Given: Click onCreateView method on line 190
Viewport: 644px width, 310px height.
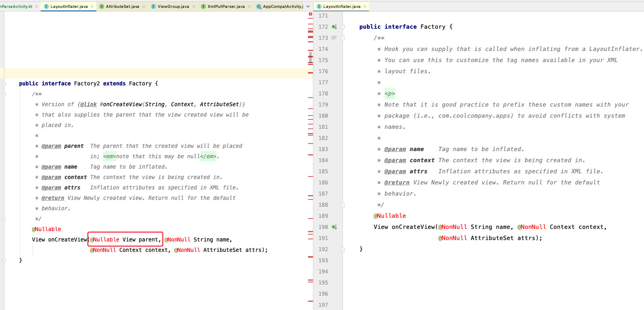Looking at the screenshot, I should coord(413,227).
